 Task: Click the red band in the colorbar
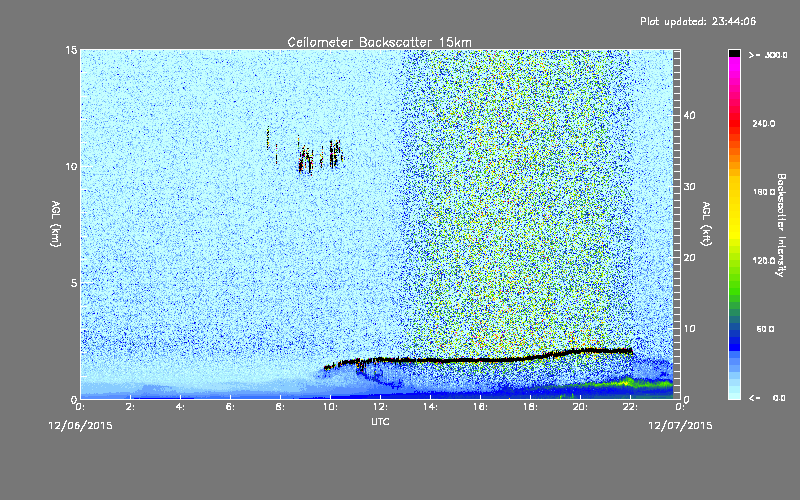tap(734, 125)
